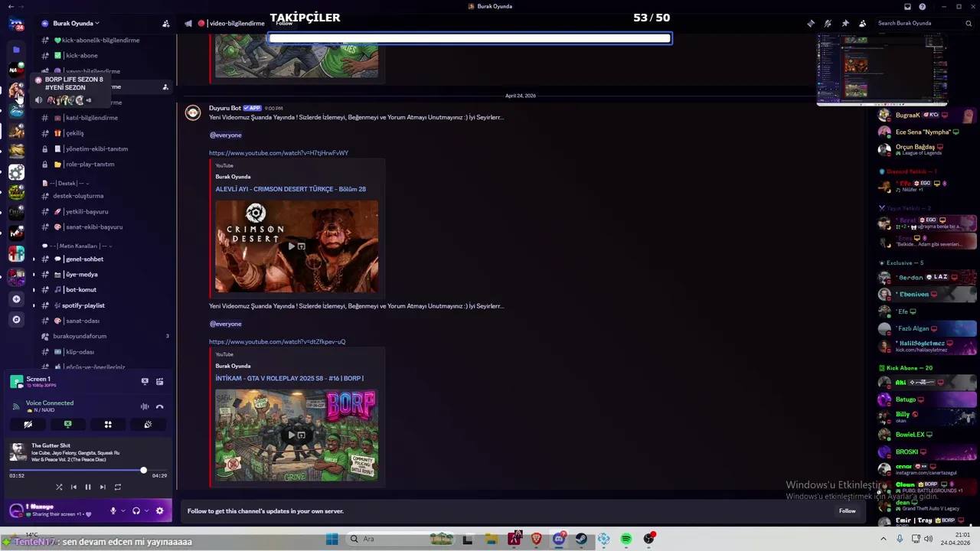980x551 pixels.
Task: Open Spotify in Windows taskbar
Action: point(626,540)
